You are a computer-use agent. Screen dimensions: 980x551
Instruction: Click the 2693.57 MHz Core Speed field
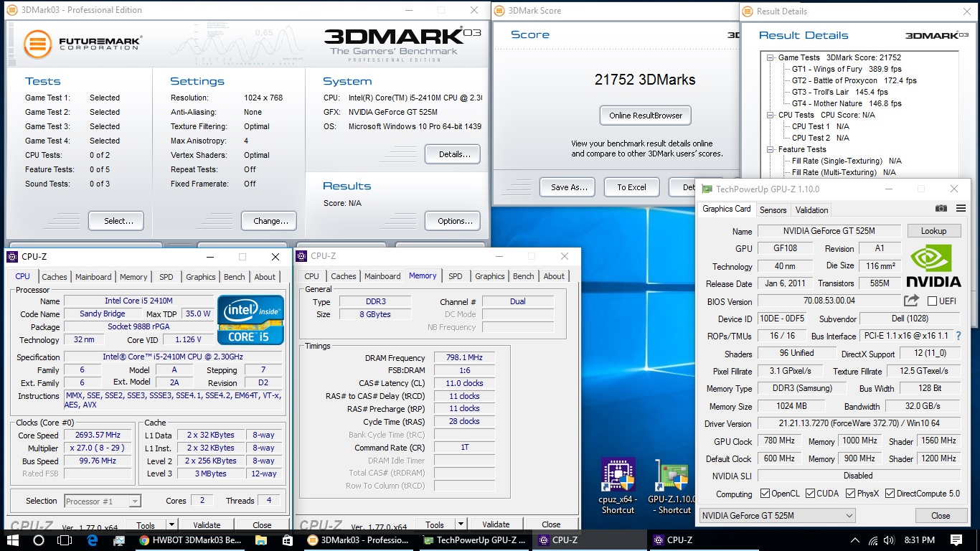(x=98, y=435)
